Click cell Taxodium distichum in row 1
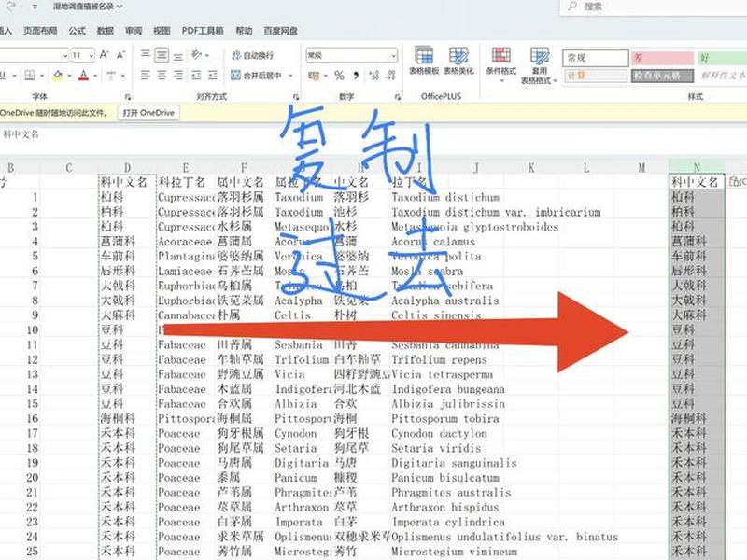 pyautogui.click(x=445, y=197)
